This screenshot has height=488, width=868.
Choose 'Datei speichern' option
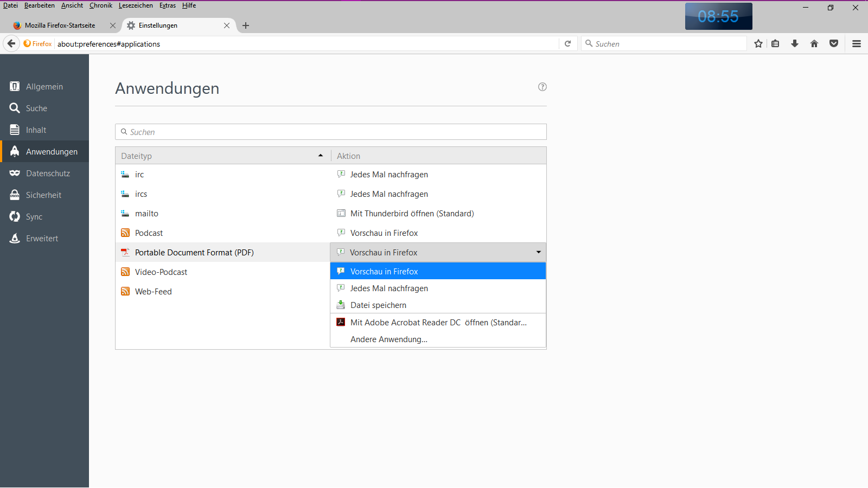tap(378, 305)
